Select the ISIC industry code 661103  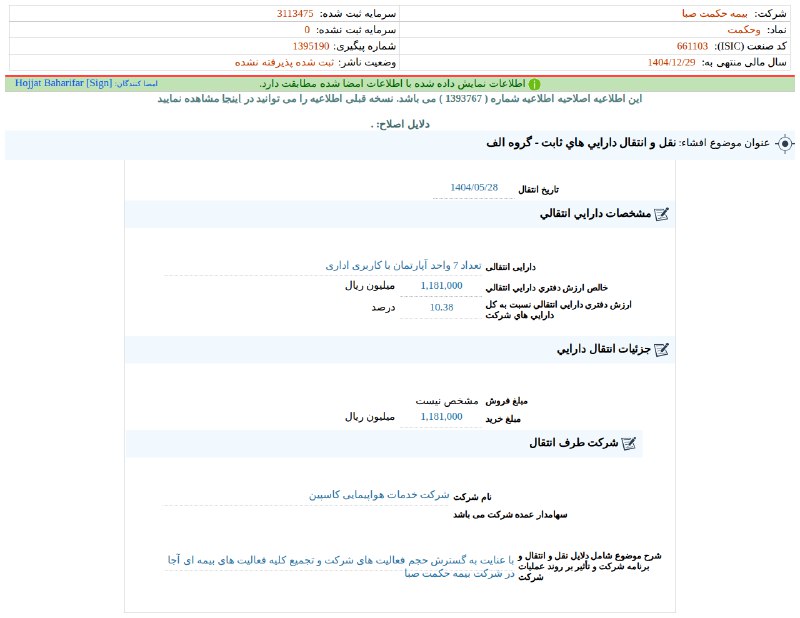[x=692, y=46]
